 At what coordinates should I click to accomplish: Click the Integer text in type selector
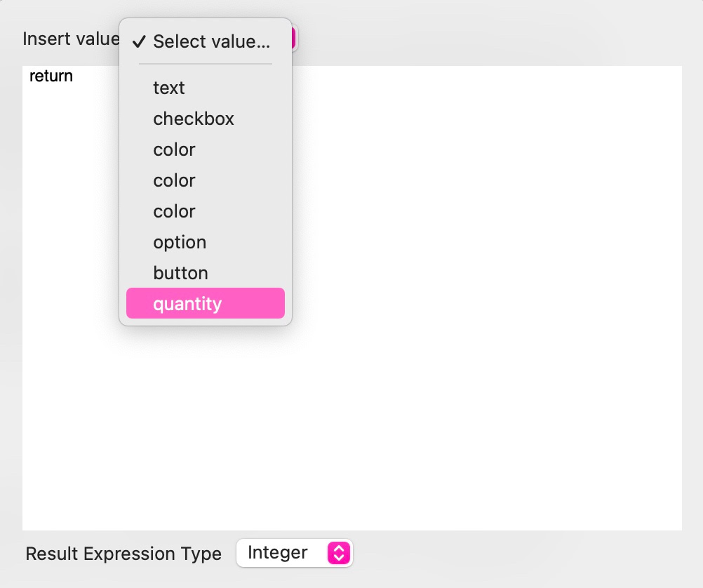point(278,553)
